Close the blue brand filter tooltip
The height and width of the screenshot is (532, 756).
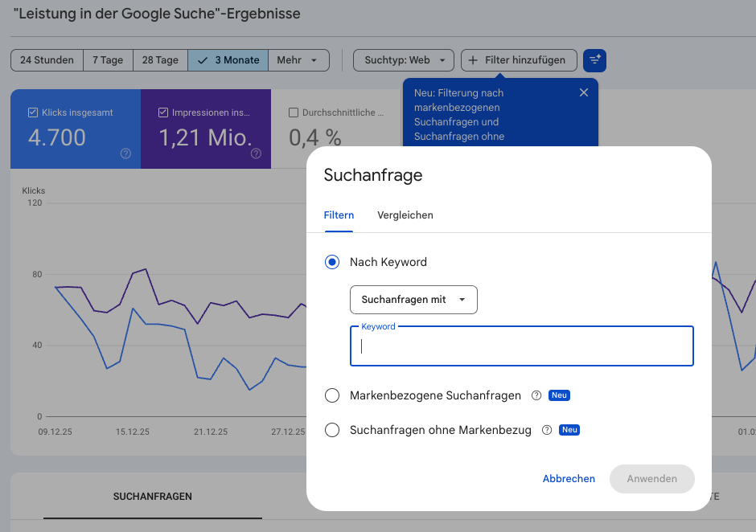[x=584, y=92]
